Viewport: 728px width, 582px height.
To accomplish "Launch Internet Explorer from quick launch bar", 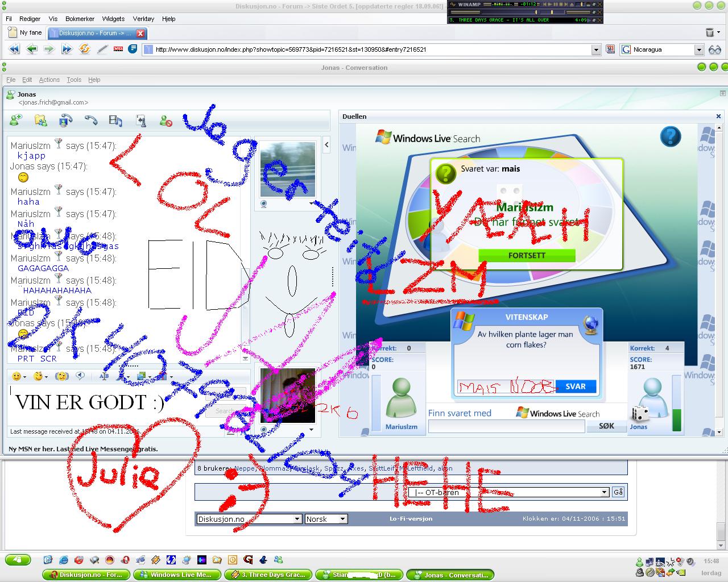I will tap(64, 560).
